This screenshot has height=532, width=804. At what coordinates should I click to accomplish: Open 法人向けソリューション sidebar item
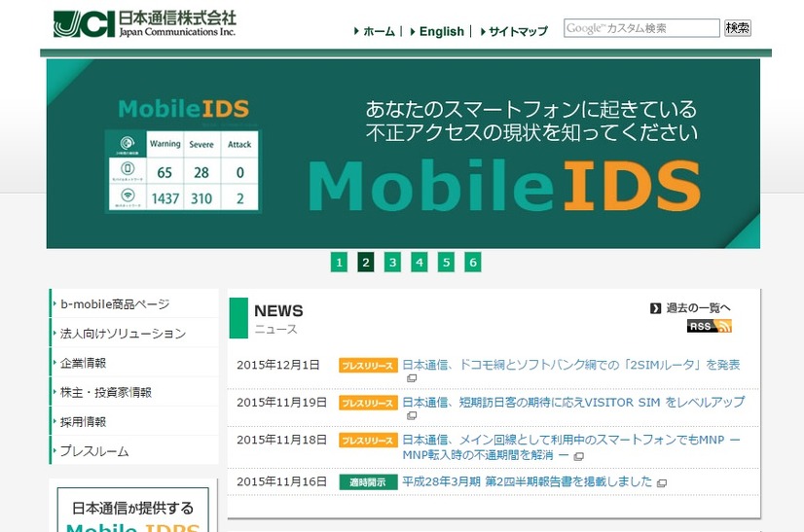(x=133, y=334)
